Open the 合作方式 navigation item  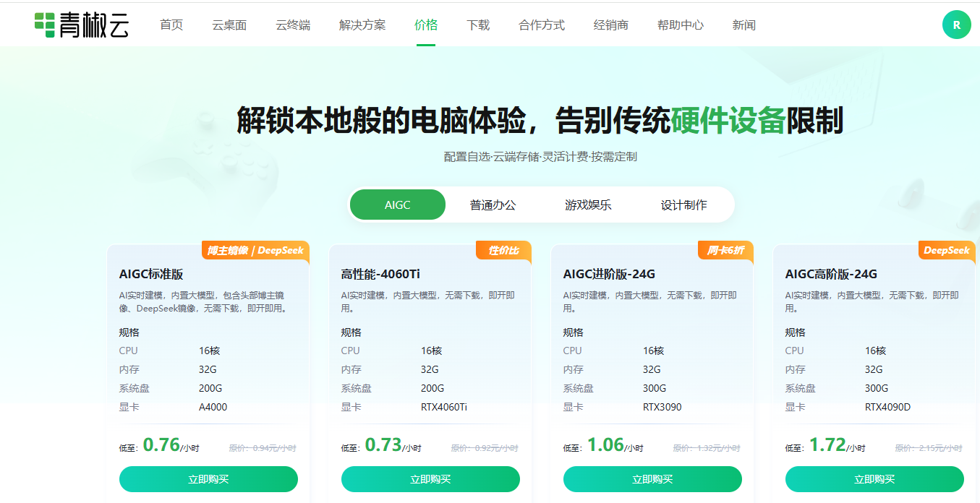click(x=542, y=25)
